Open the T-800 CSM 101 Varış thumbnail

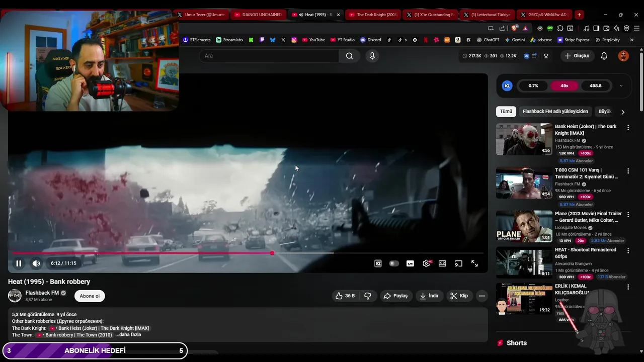click(524, 183)
